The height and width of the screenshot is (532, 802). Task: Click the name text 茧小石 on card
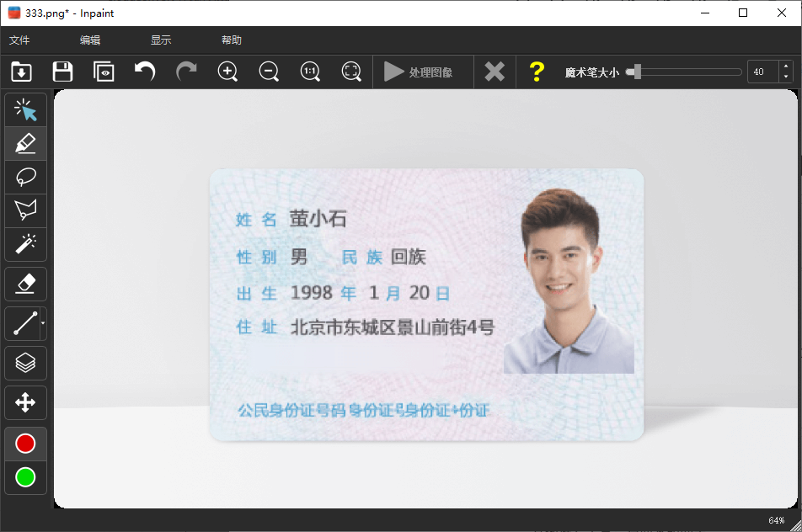click(x=318, y=219)
